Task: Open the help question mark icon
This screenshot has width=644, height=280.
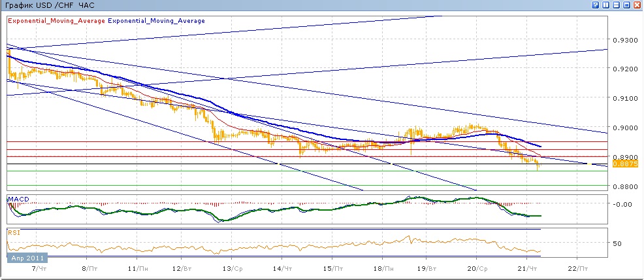Action: click(595, 5)
